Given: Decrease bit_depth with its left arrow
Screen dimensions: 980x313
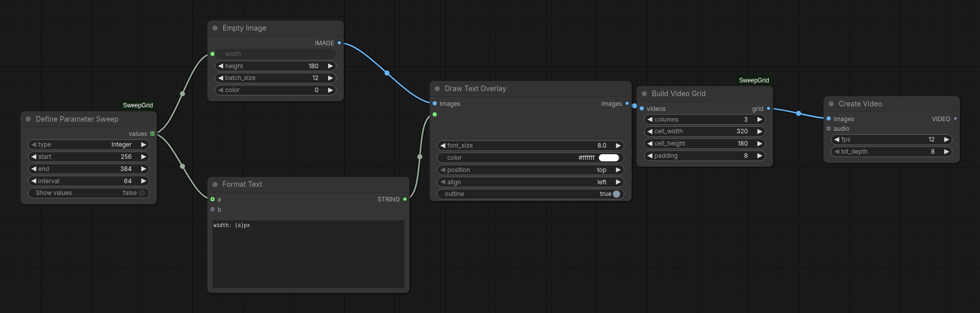Looking at the screenshot, I should point(837,152).
